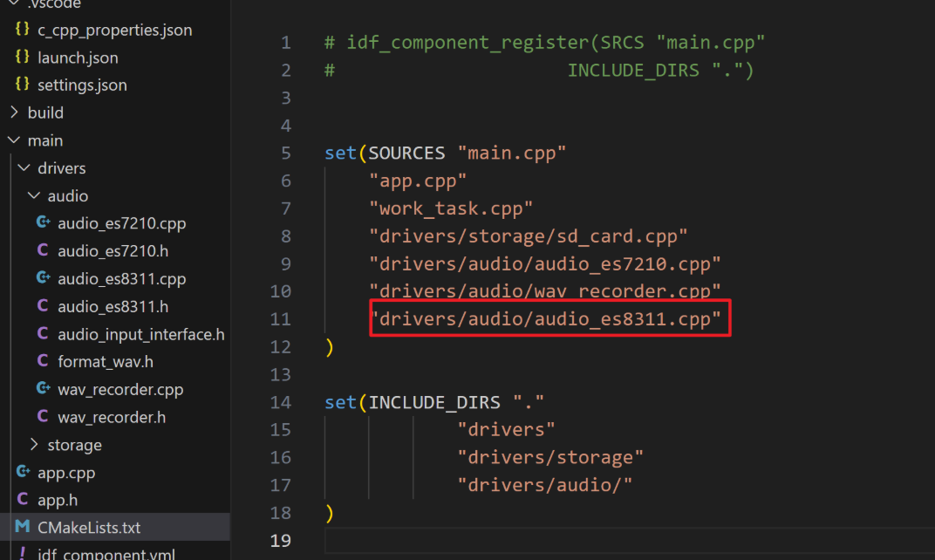This screenshot has width=935, height=560.
Task: Click commented idf_component_register on line 1
Action: click(x=467, y=43)
